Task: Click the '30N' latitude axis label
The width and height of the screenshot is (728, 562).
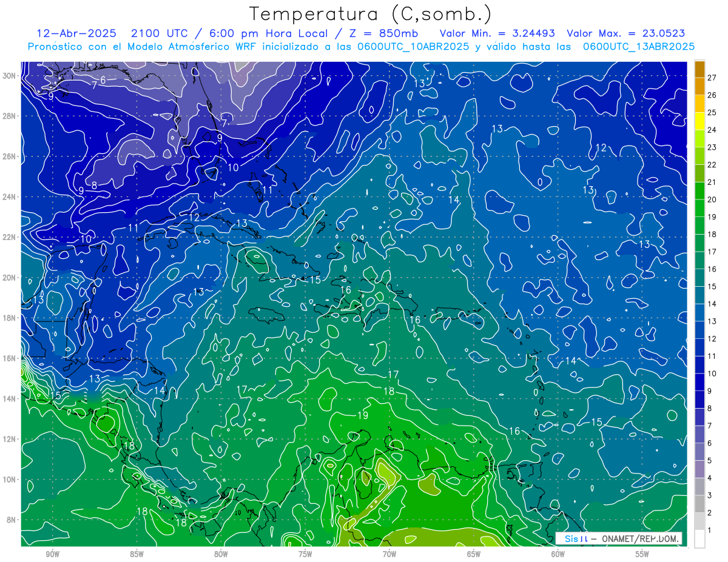Action: (10, 75)
